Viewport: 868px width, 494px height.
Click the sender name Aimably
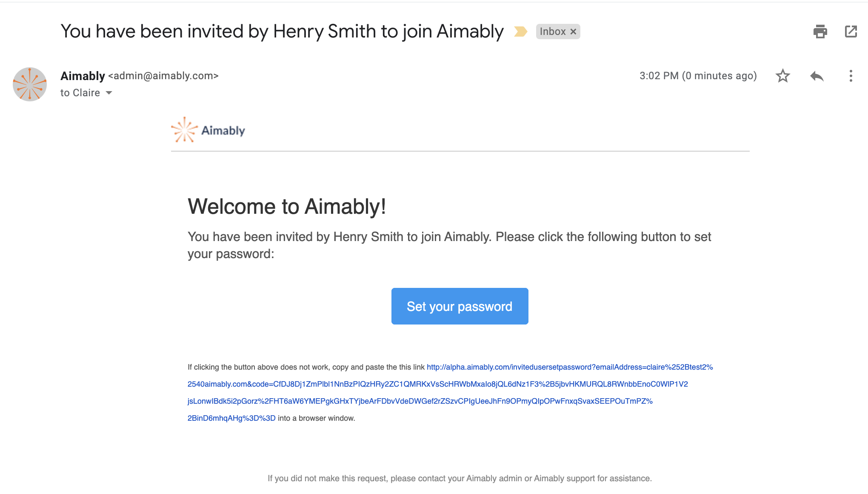[83, 76]
